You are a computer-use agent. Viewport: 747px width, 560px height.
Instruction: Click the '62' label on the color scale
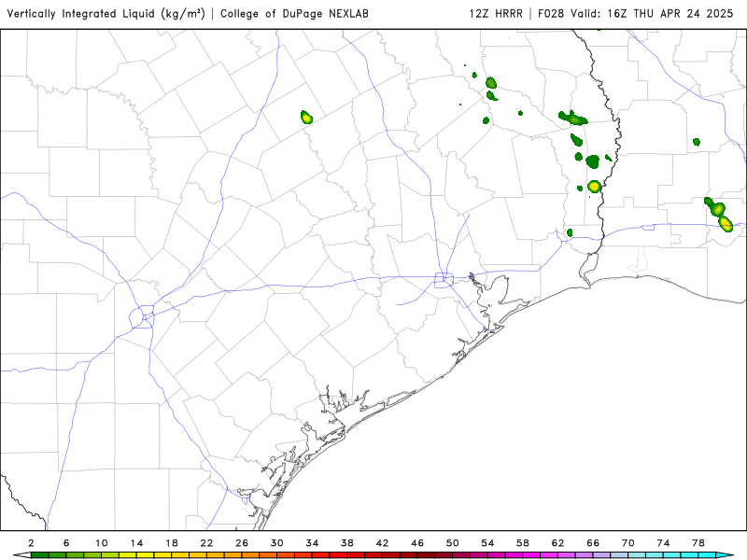click(x=557, y=543)
